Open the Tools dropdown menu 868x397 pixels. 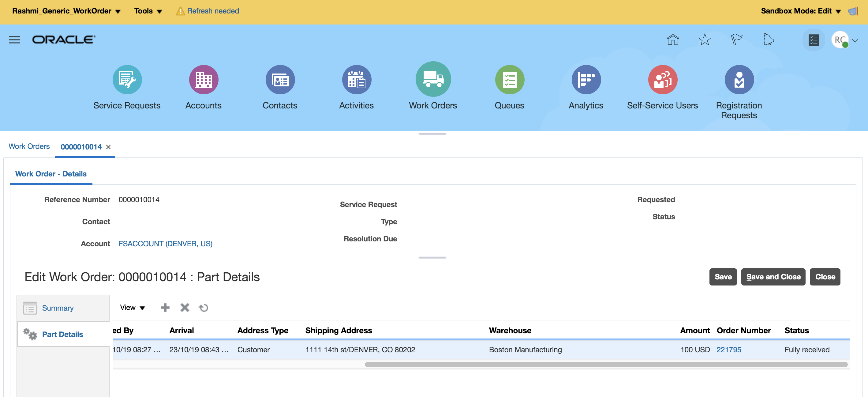pos(148,11)
